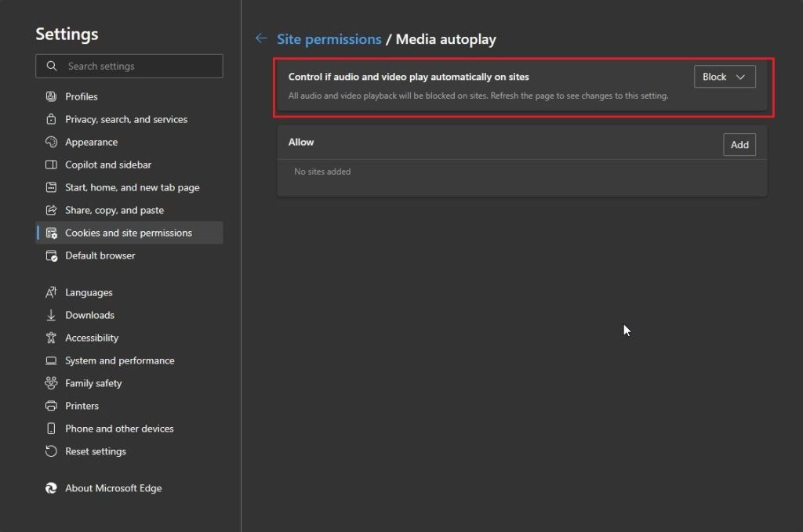Open the Site permissions breadcrumb link

tap(329, 38)
